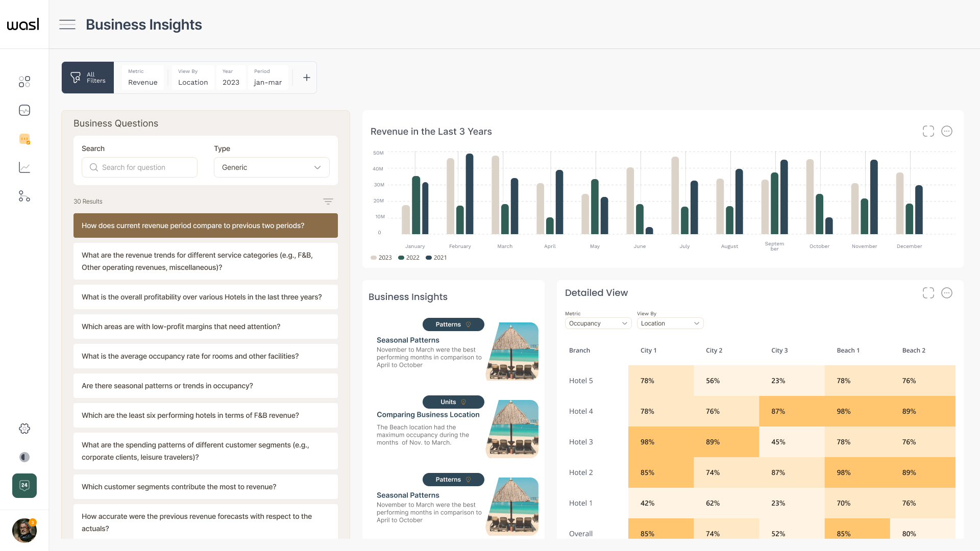
Task: Open the hamburger menu icon
Action: pyautogui.click(x=67, y=24)
